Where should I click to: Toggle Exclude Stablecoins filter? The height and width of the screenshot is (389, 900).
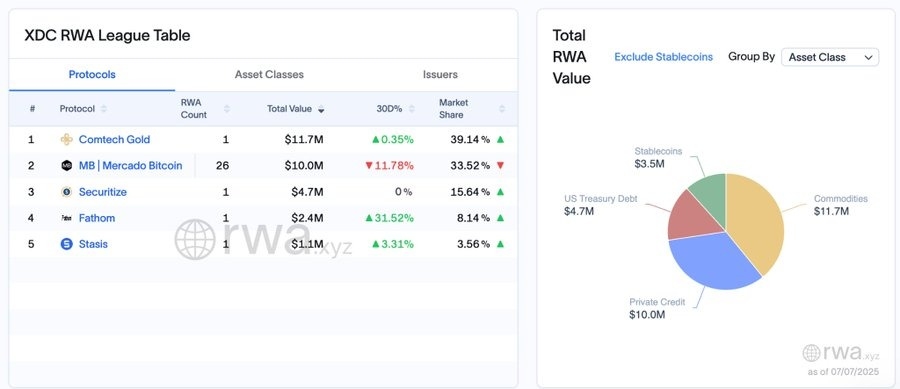664,57
